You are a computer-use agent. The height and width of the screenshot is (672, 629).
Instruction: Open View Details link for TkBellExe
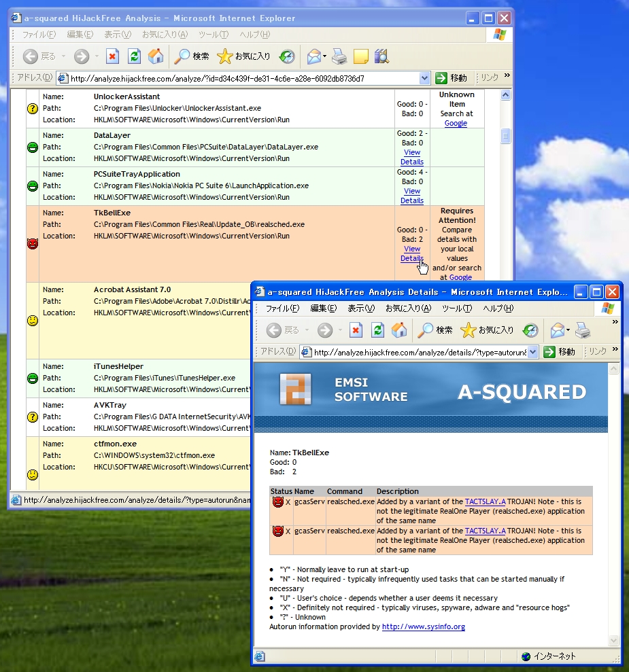point(412,253)
